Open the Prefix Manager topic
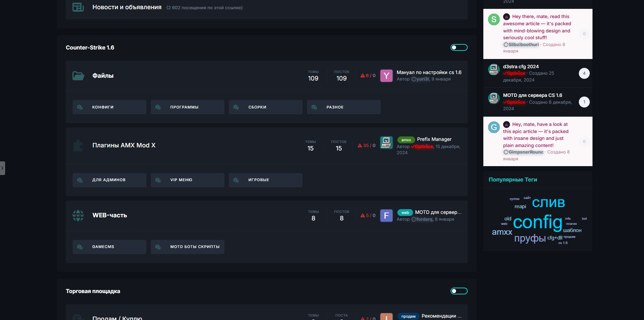644x320 pixels. 434,139
